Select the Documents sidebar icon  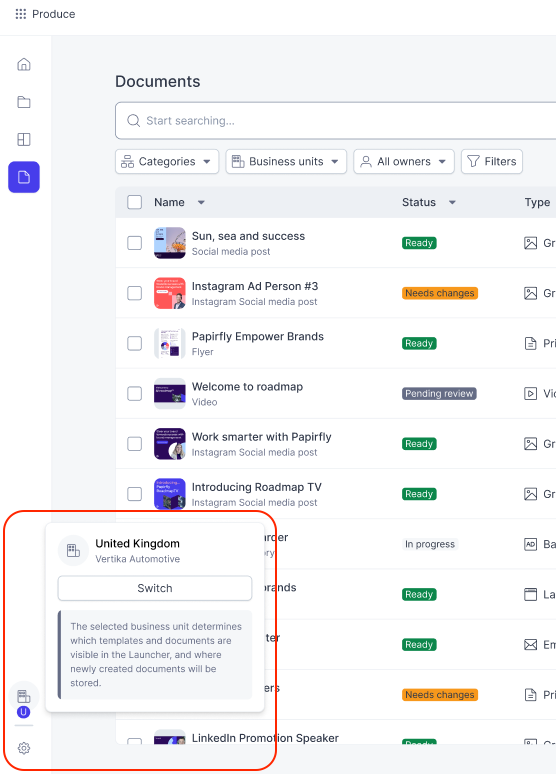(x=24, y=177)
